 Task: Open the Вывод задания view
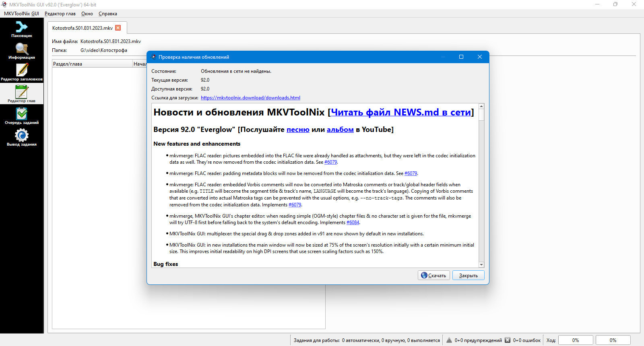22,138
